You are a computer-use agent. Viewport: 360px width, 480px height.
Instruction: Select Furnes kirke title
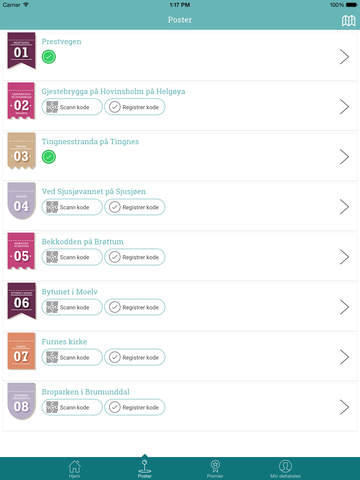[x=64, y=342]
